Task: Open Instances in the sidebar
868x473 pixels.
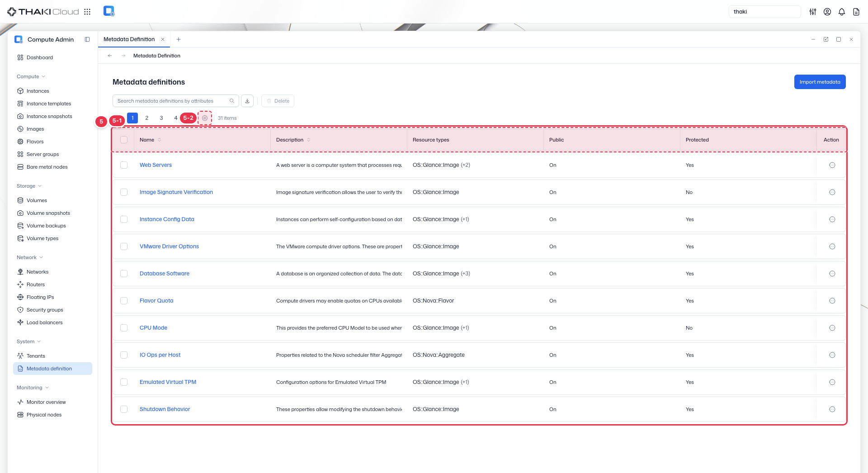Action: click(x=38, y=91)
